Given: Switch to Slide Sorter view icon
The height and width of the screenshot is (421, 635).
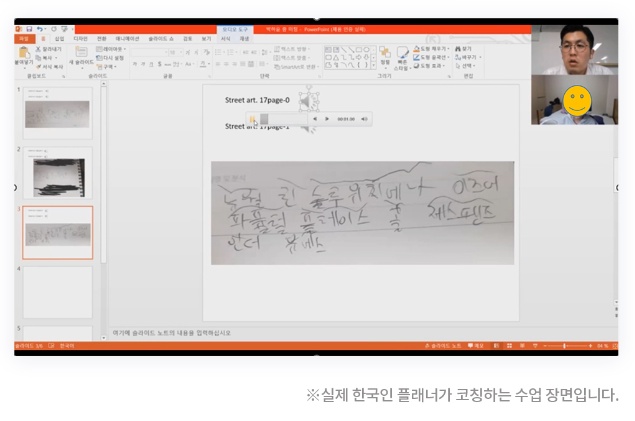Looking at the screenshot, I should point(509,346).
